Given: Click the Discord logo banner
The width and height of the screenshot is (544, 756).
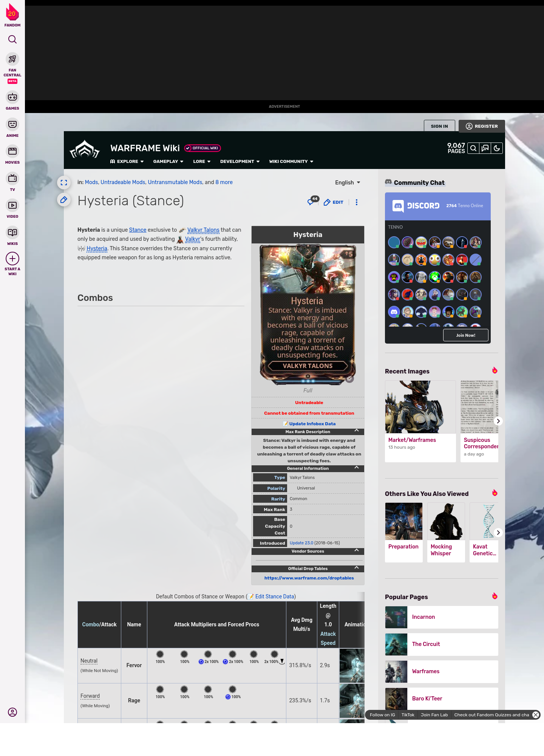Looking at the screenshot, I should click(416, 206).
